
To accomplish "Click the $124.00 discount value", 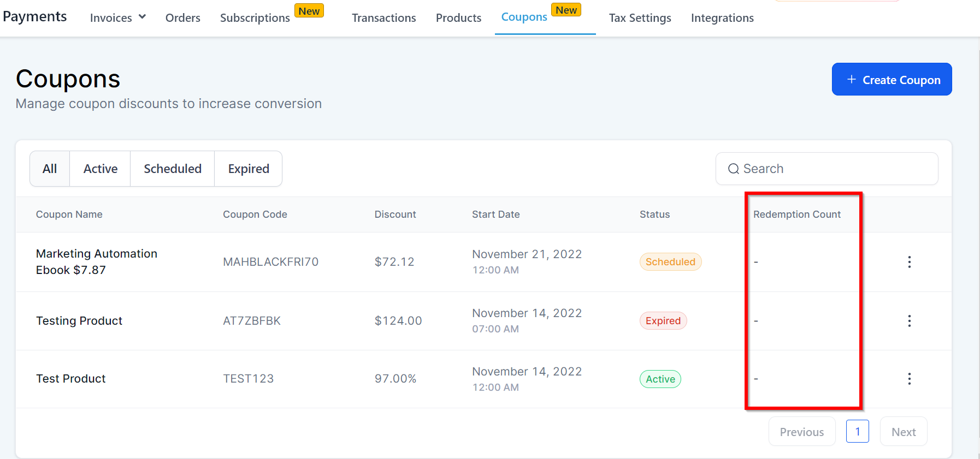I will click(398, 321).
